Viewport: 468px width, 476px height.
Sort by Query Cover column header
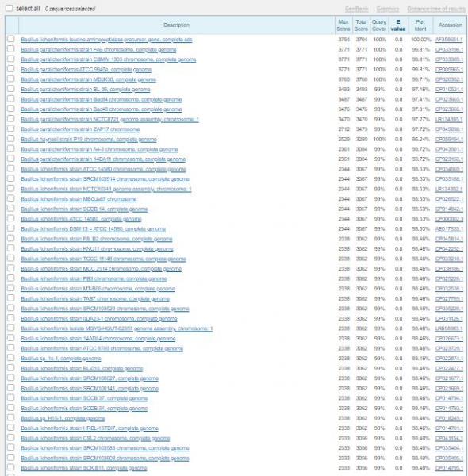(379, 25)
